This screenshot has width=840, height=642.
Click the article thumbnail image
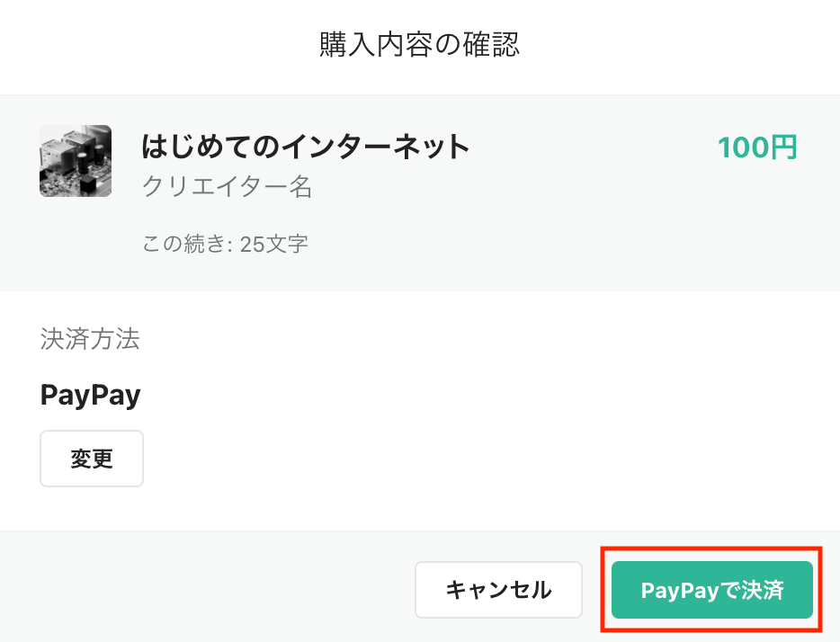76,161
